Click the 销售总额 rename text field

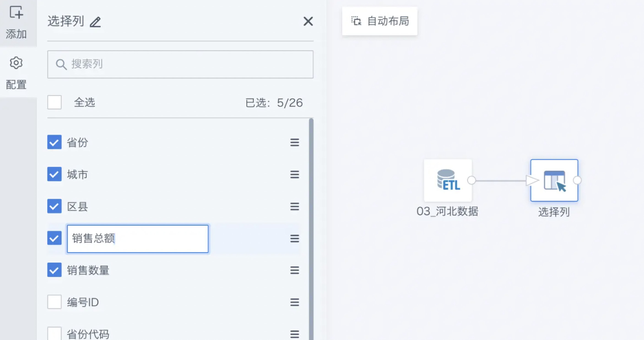pyautogui.click(x=138, y=238)
